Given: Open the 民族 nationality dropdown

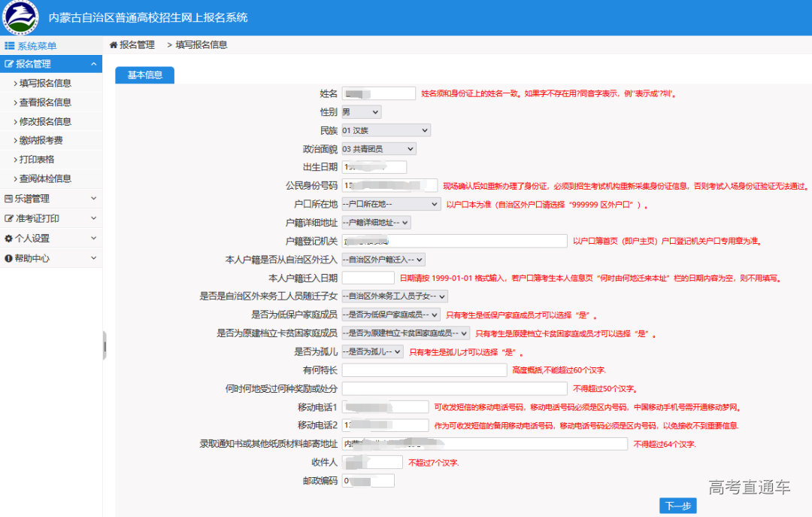Looking at the screenshot, I should click(x=386, y=129).
